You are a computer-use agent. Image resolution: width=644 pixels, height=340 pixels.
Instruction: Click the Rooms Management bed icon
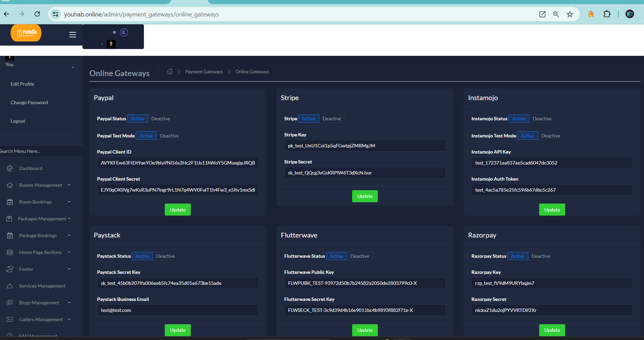pos(10,185)
